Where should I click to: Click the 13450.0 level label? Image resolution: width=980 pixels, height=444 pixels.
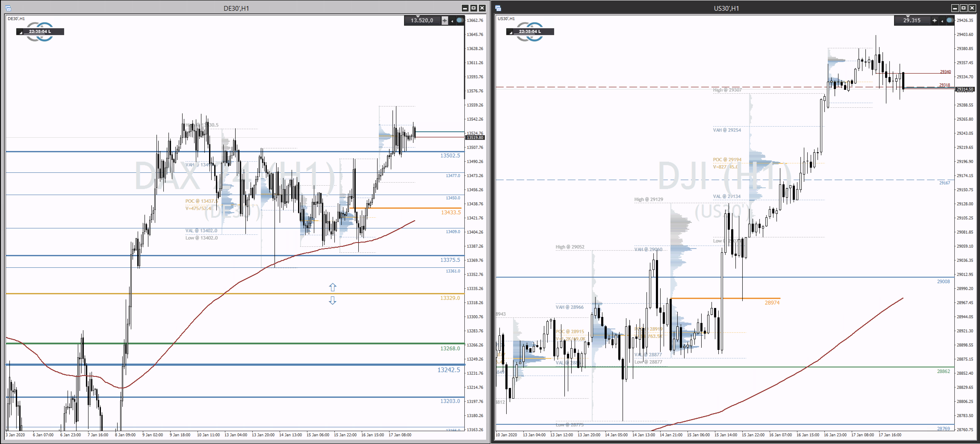tap(453, 198)
